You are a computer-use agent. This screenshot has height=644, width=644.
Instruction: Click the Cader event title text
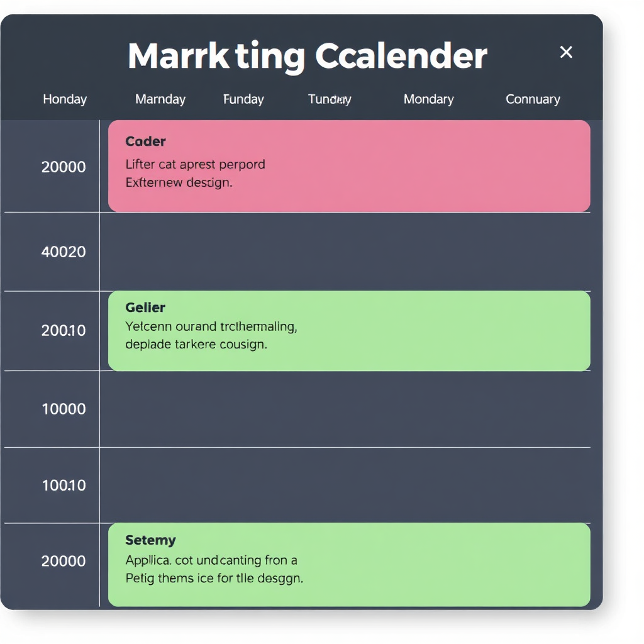[145, 142]
